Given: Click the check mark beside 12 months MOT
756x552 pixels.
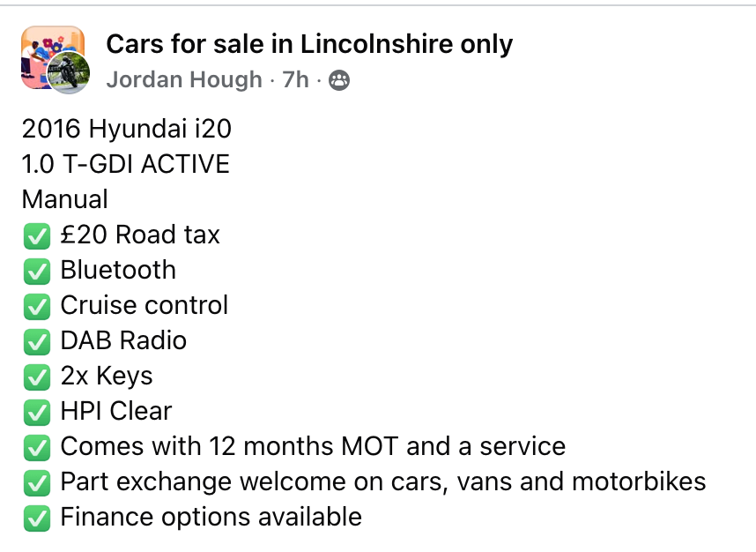Looking at the screenshot, I should point(36,447).
